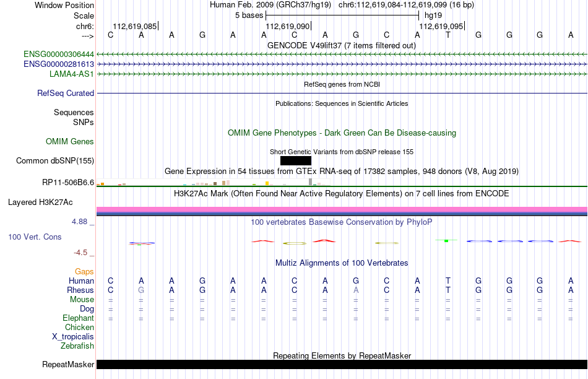Screen dimensions: 588x379
Task: Click the Human alignment row label
Action: [x=81, y=281]
